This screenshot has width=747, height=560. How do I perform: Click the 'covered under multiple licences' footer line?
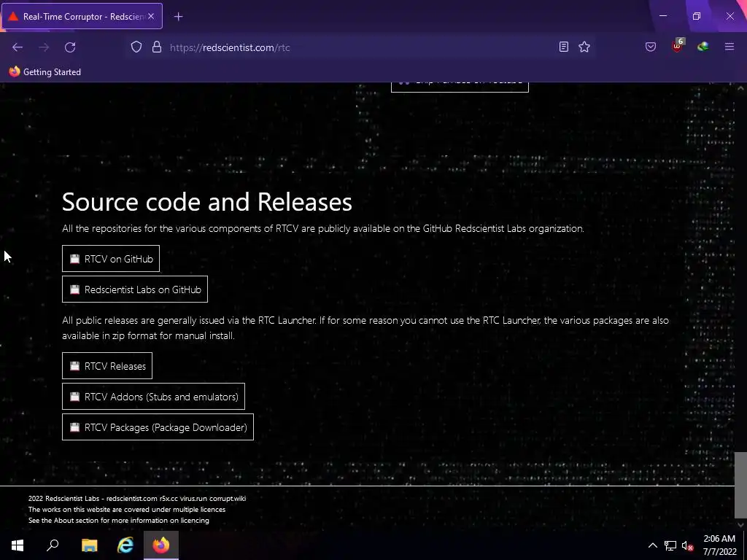pos(127,509)
